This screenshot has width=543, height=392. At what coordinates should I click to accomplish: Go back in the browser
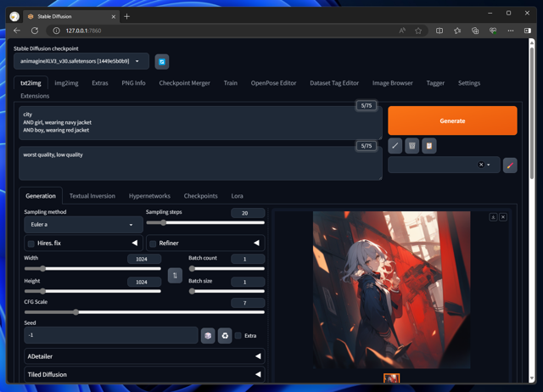[x=17, y=31]
